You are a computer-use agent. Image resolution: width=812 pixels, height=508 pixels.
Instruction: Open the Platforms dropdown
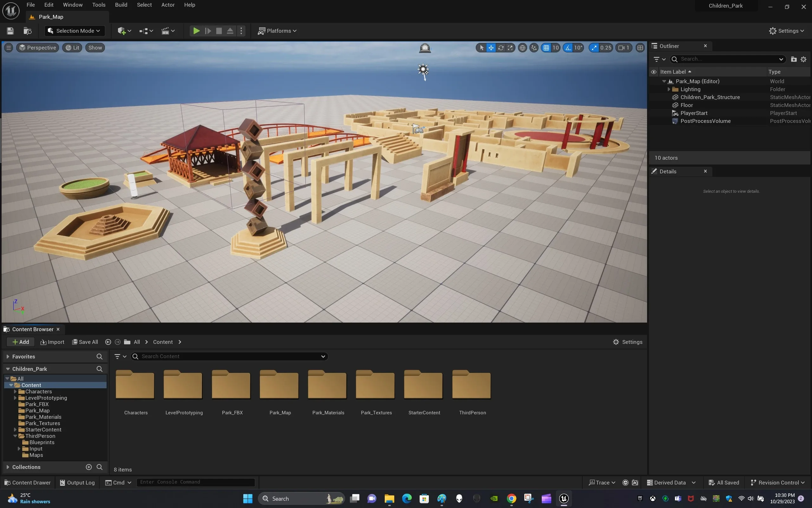tap(277, 31)
